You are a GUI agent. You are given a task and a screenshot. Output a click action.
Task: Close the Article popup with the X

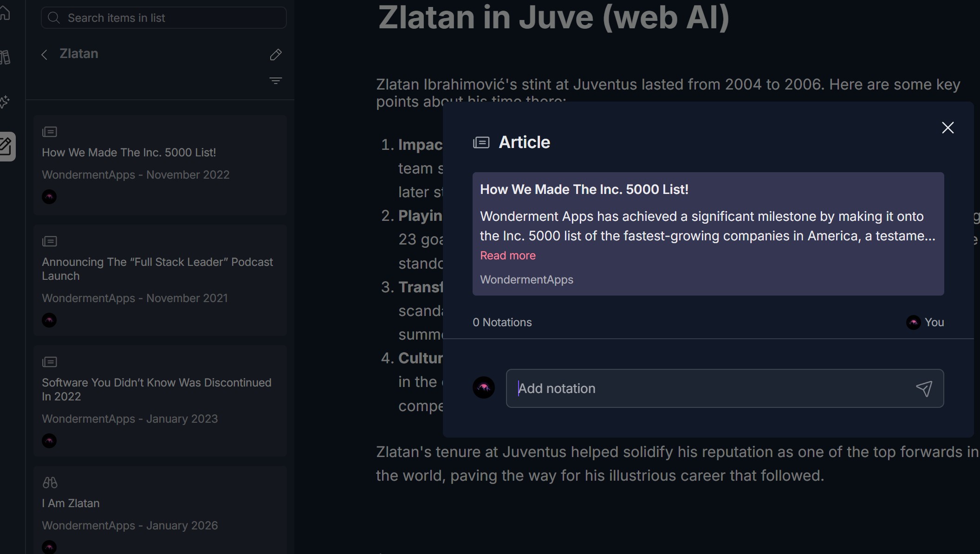click(x=948, y=128)
